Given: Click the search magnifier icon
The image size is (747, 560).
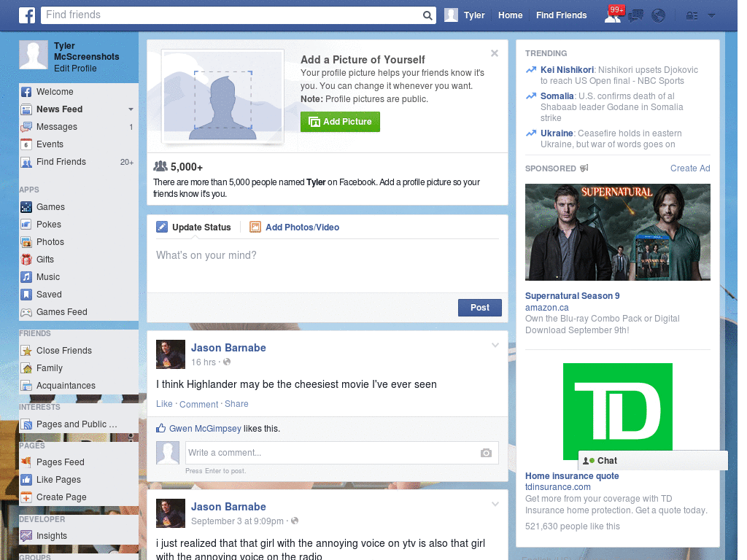Looking at the screenshot, I should click(427, 16).
